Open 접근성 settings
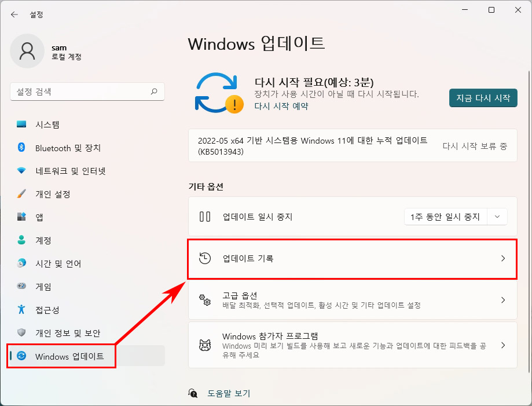The height and width of the screenshot is (406, 532). point(47,310)
